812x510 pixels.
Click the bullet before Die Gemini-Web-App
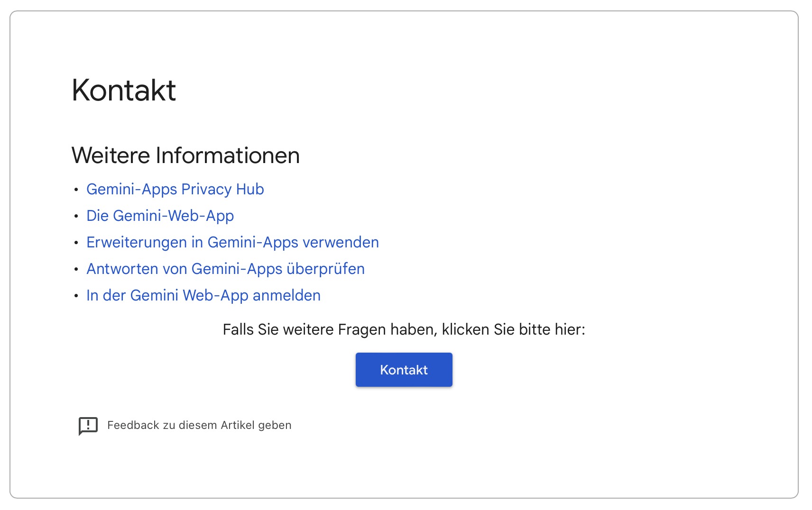[x=76, y=216]
